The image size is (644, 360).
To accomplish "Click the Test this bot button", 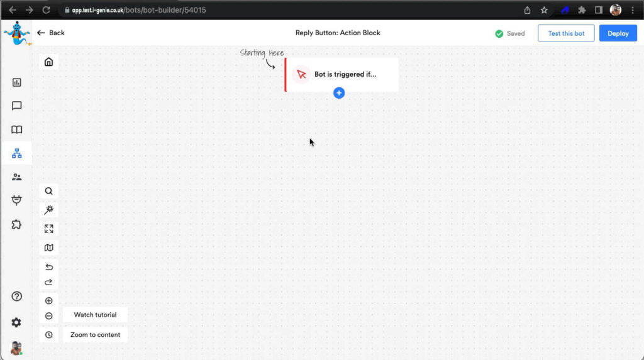I will (x=565, y=33).
